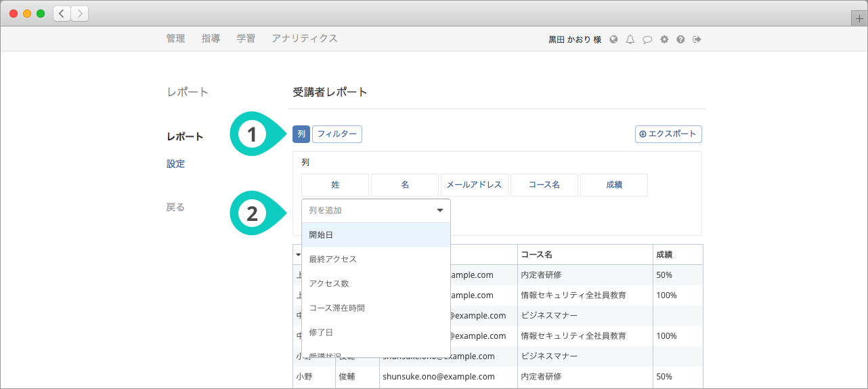This screenshot has height=389, width=868.
Task: Switch to the フィルター tab
Action: click(337, 134)
